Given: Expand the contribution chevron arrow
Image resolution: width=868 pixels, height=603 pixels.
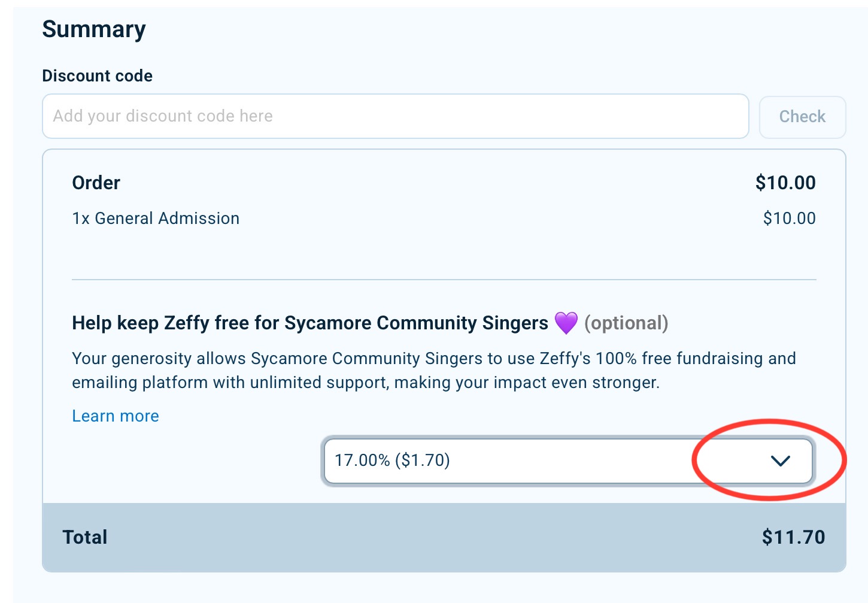Looking at the screenshot, I should [x=781, y=460].
